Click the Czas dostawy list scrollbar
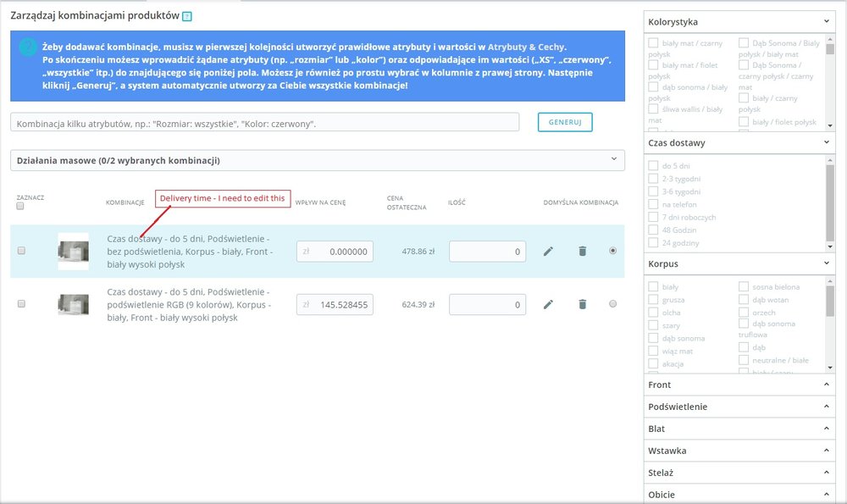Viewport: 847px width, 504px height. click(x=830, y=203)
